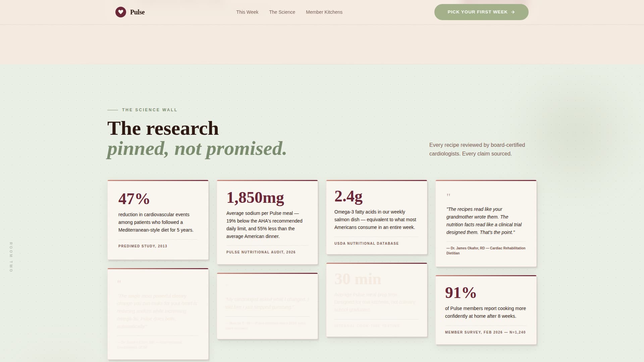Open the 2.4g Omega-3 card

(377, 217)
